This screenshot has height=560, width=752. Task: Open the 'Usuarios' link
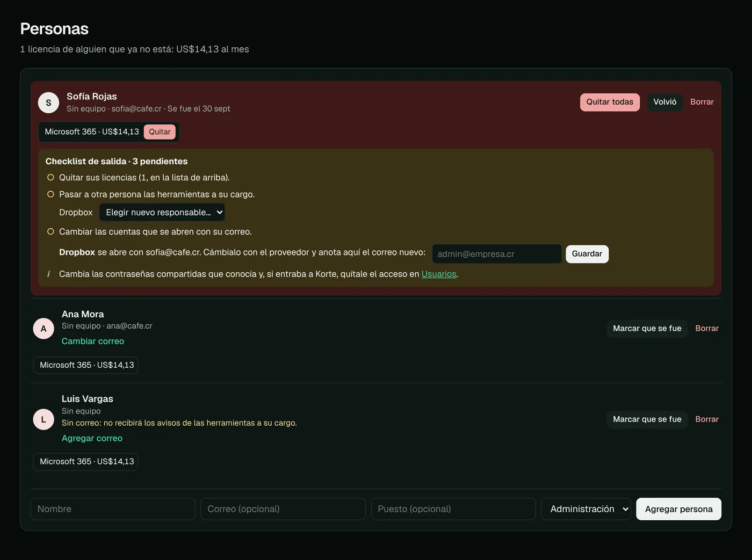pos(438,274)
